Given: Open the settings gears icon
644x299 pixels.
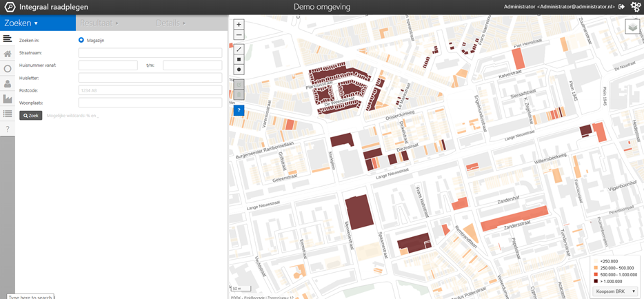Looking at the screenshot, I should coord(636,7).
